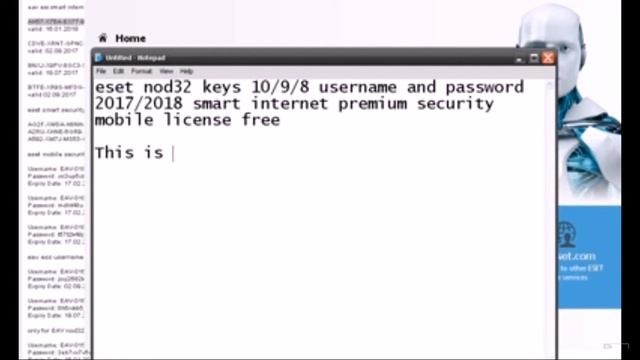The height and width of the screenshot is (360, 640).
Task: Open the File menu in Notepad
Action: [101, 71]
